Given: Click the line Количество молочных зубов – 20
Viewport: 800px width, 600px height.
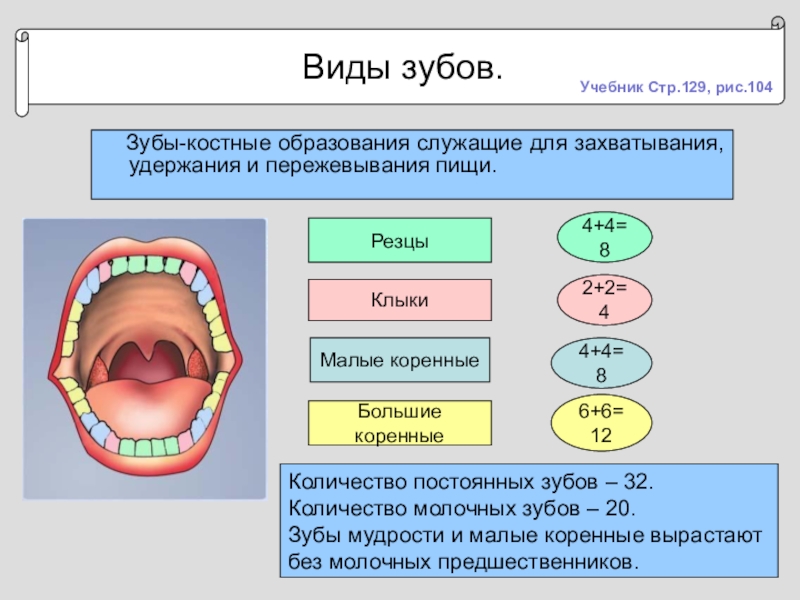Looking at the screenshot, I should coord(462,508).
